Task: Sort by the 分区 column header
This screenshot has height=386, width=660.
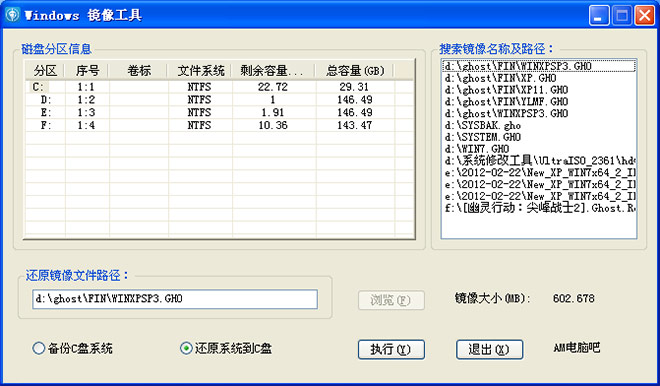Action: coord(45,71)
